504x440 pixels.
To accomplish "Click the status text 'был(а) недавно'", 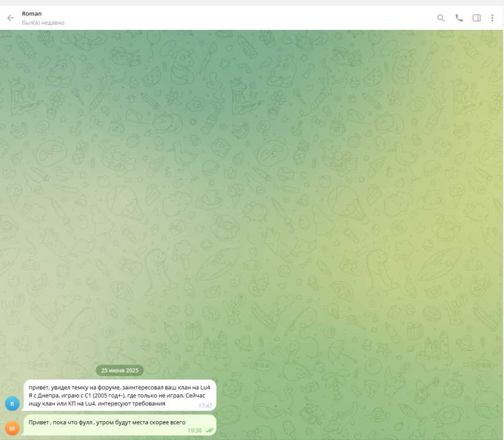I will tap(42, 22).
